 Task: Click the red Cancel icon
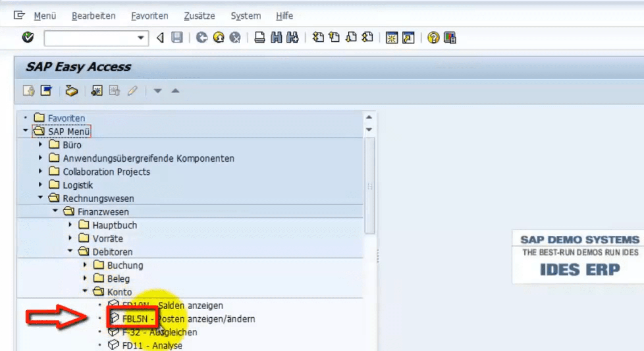(235, 38)
